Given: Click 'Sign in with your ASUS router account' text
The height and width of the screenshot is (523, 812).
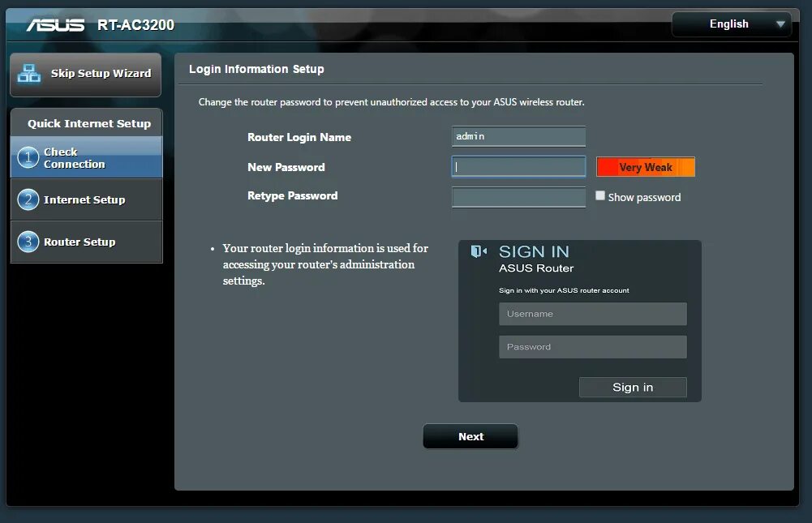Looking at the screenshot, I should pyautogui.click(x=564, y=290).
